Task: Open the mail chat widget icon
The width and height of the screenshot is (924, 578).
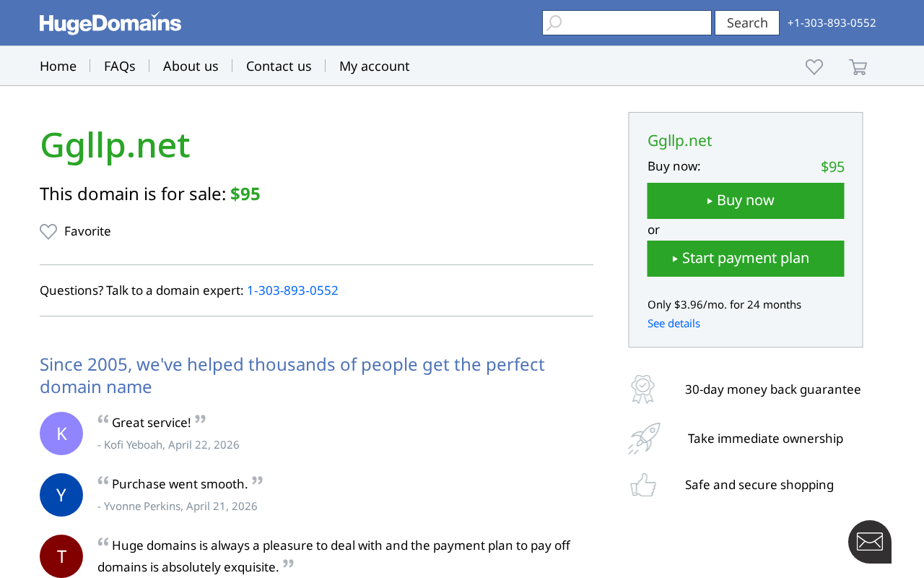Action: 870,542
